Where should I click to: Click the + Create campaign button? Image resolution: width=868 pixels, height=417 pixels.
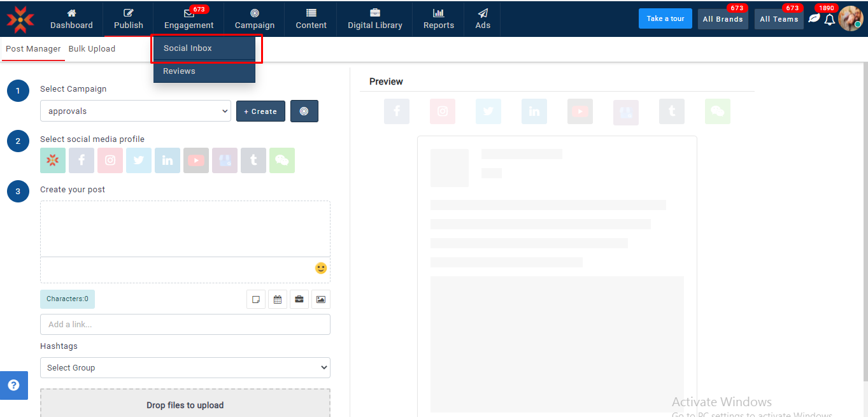pos(260,111)
